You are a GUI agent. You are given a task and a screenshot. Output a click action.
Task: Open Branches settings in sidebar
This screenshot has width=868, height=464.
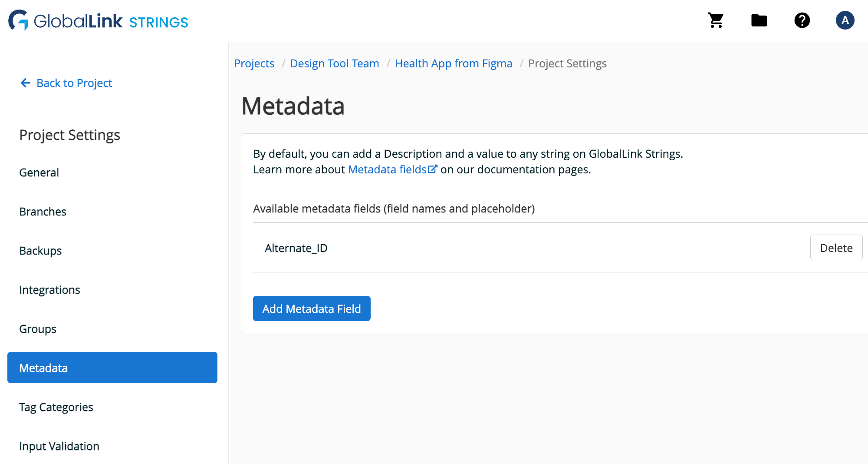[43, 212]
